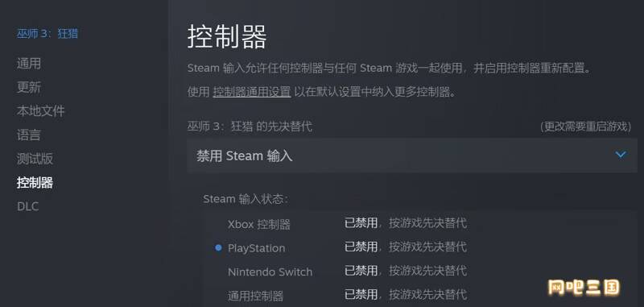
Task: Open 控制器通用设置 link
Action: [x=252, y=92]
